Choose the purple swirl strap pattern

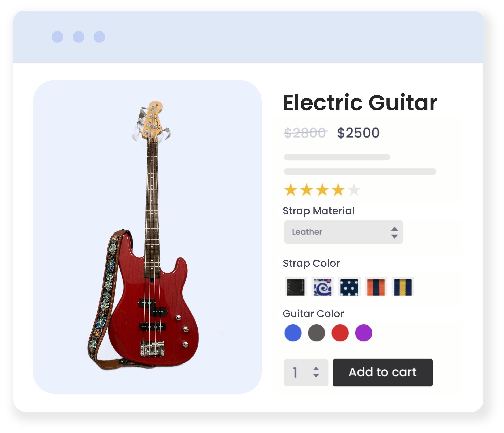click(x=323, y=287)
